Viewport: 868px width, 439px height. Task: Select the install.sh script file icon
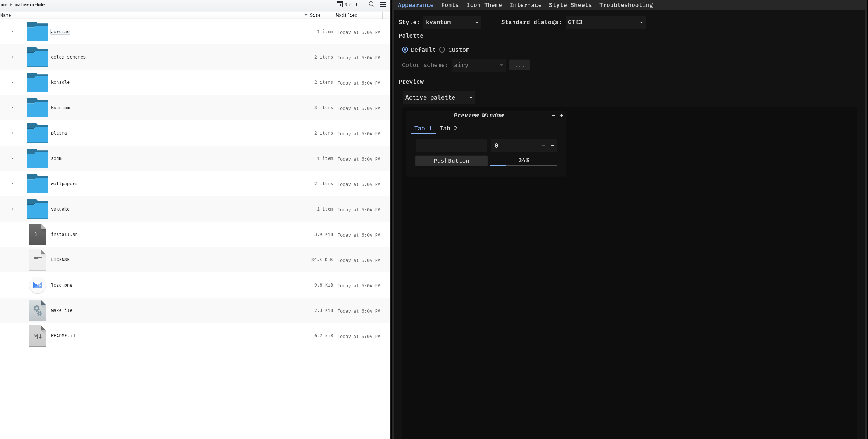click(x=38, y=234)
